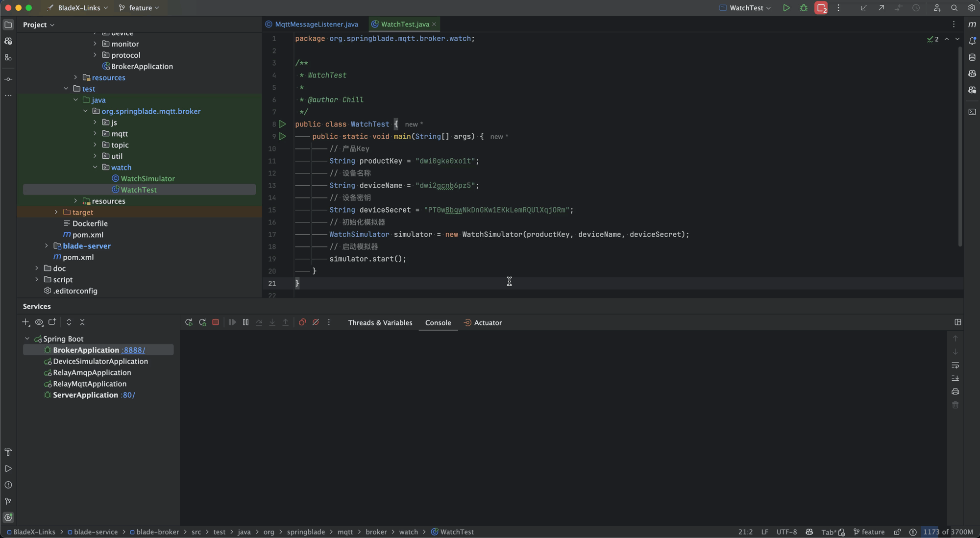Click the Resume program icon
This screenshot has width=980, height=538.
[232, 323]
